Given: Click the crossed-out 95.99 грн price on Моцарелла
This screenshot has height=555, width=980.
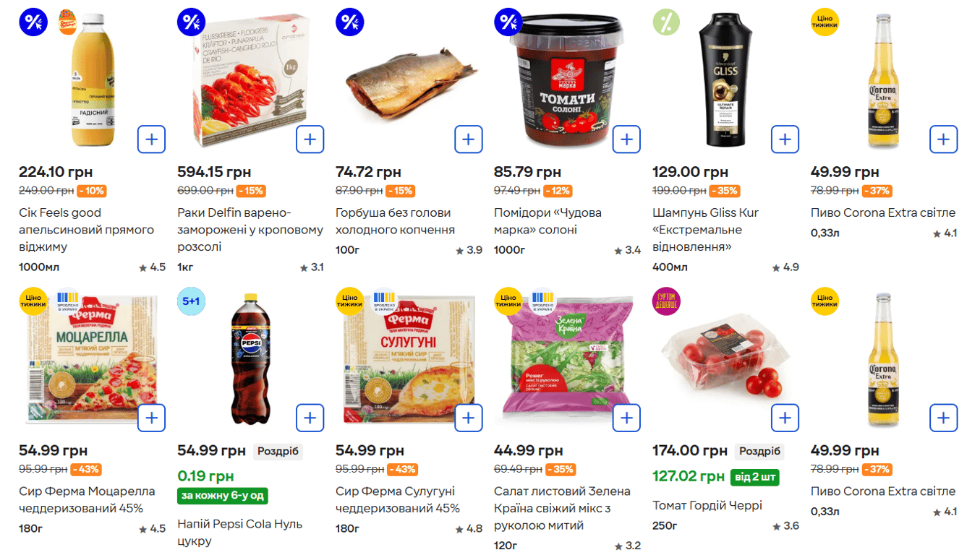Looking at the screenshot, I should (x=41, y=470).
